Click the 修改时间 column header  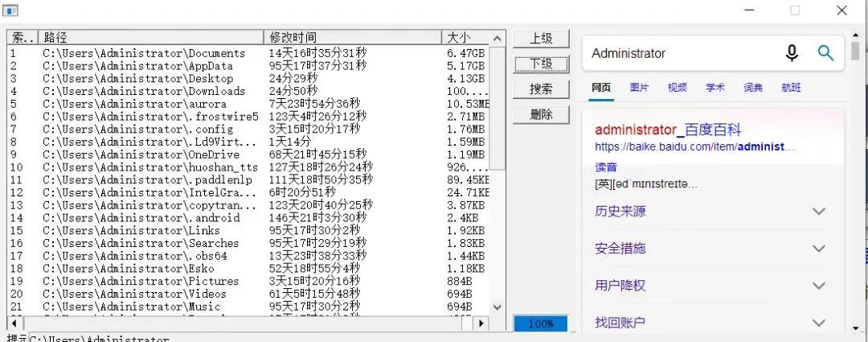pos(353,37)
